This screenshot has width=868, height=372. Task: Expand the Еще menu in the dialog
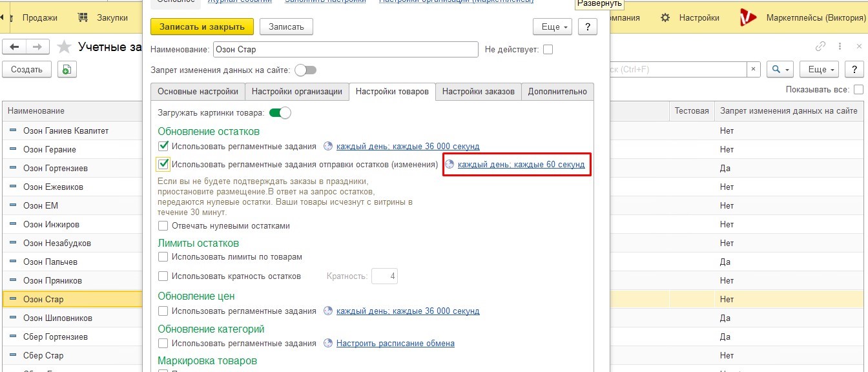552,26
